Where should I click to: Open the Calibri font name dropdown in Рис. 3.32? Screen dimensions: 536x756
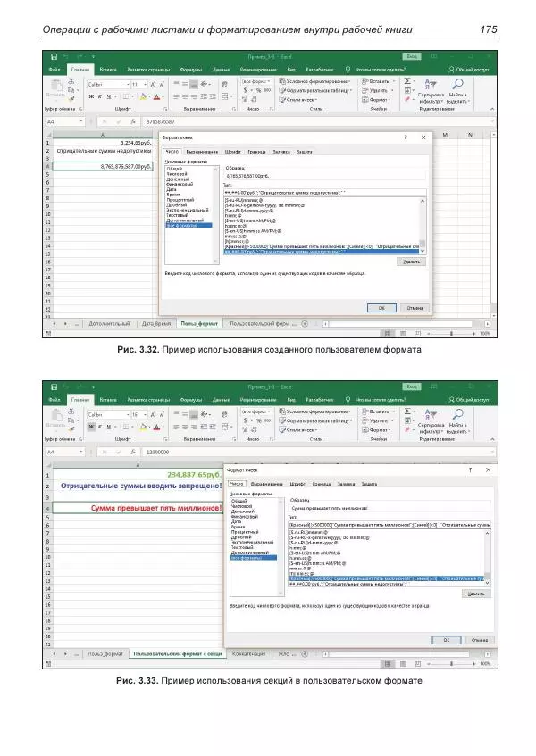tap(129, 85)
